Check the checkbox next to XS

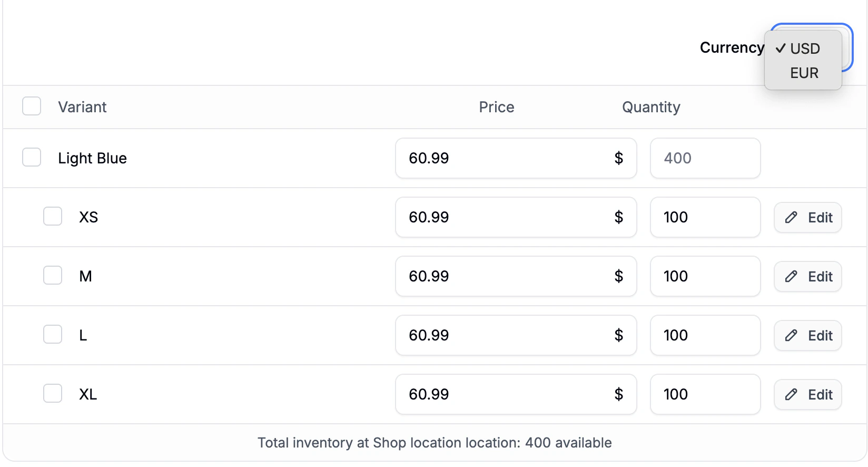[x=53, y=216]
